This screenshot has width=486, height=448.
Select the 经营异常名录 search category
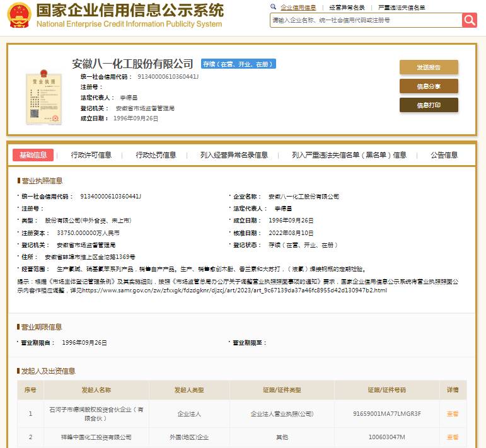click(x=347, y=8)
